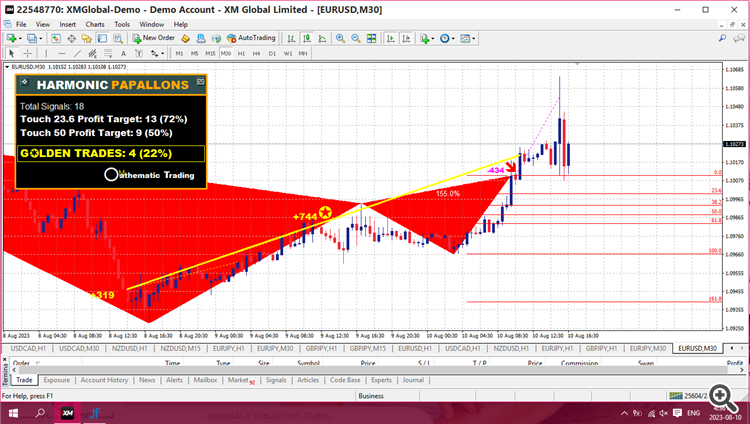Select the crosshair tool
The width and height of the screenshot is (750, 424).
pyautogui.click(x=27, y=53)
